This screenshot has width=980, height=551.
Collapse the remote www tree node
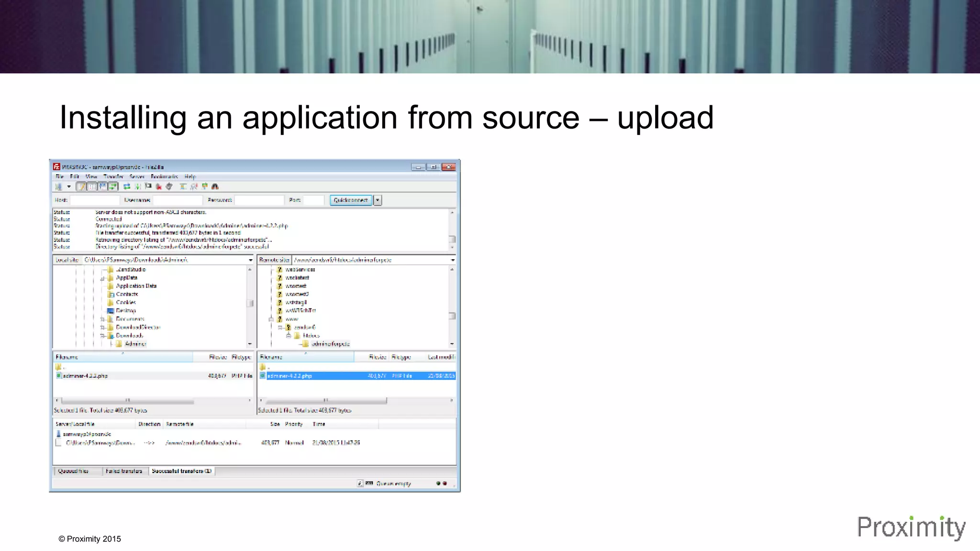[271, 319]
